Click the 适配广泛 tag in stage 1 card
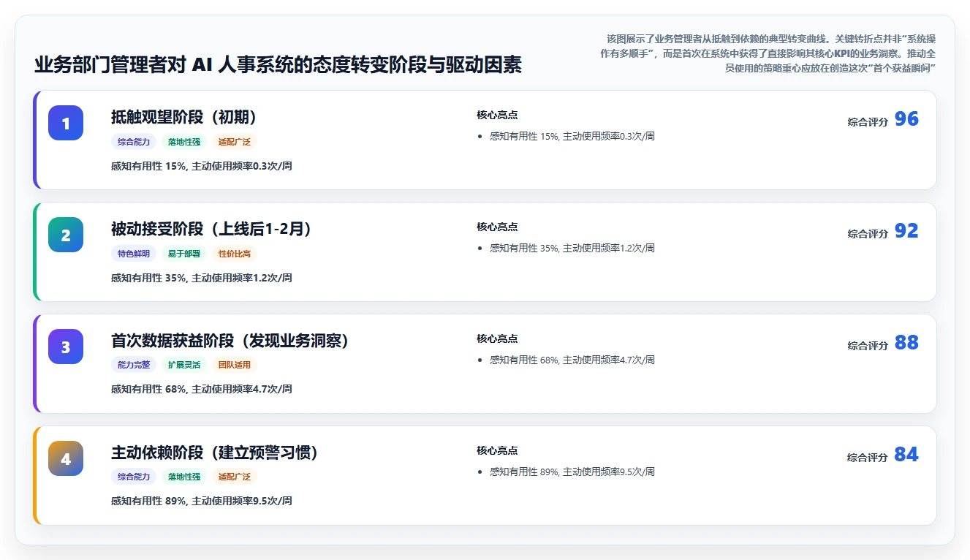Screen dimensions: 970x560 (x=235, y=142)
